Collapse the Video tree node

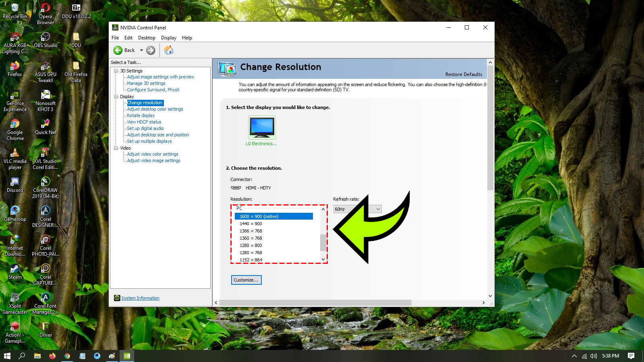coord(116,148)
